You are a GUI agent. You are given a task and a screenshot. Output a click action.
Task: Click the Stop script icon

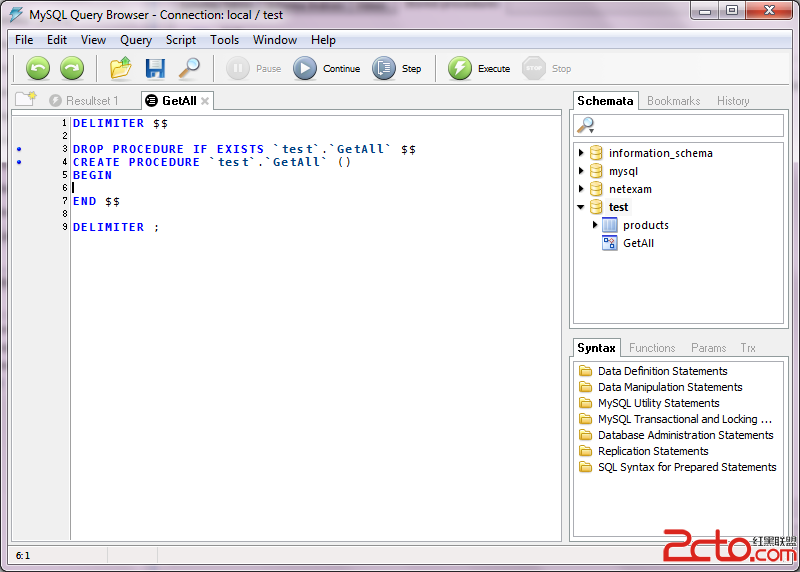(x=534, y=68)
